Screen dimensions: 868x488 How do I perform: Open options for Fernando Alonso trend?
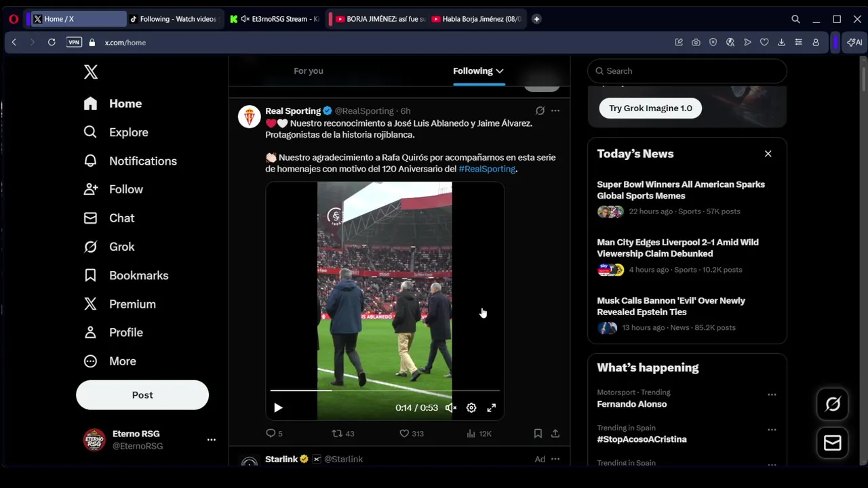click(772, 394)
